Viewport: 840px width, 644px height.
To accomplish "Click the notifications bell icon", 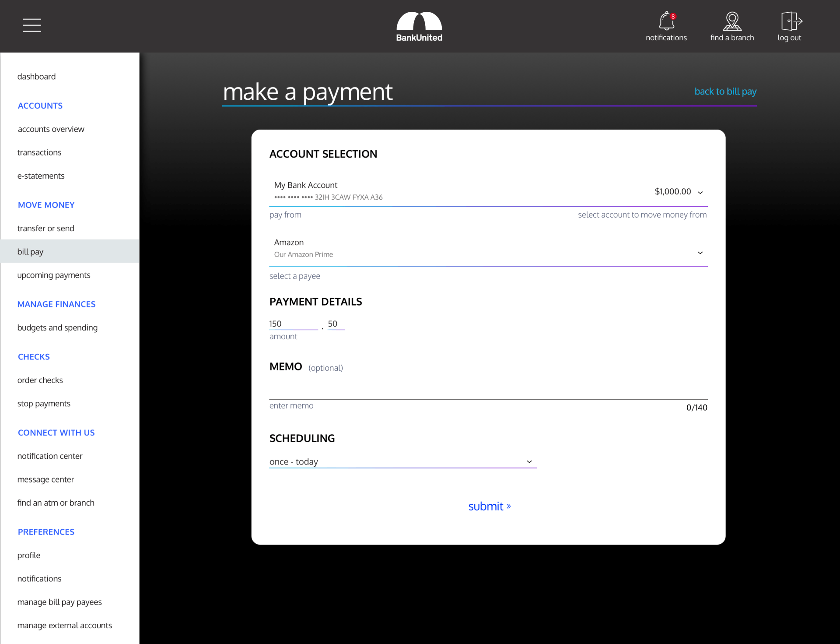I will click(x=666, y=21).
